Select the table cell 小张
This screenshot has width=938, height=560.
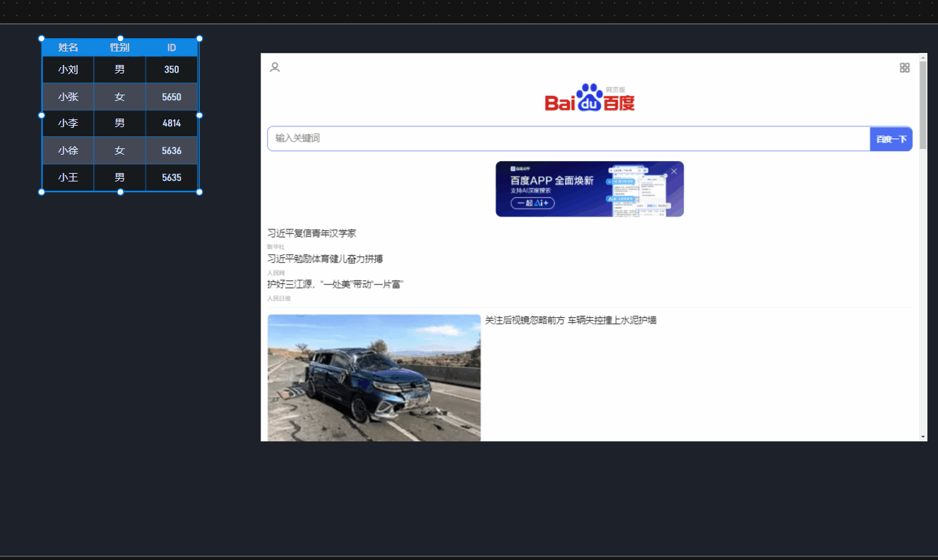coord(68,97)
